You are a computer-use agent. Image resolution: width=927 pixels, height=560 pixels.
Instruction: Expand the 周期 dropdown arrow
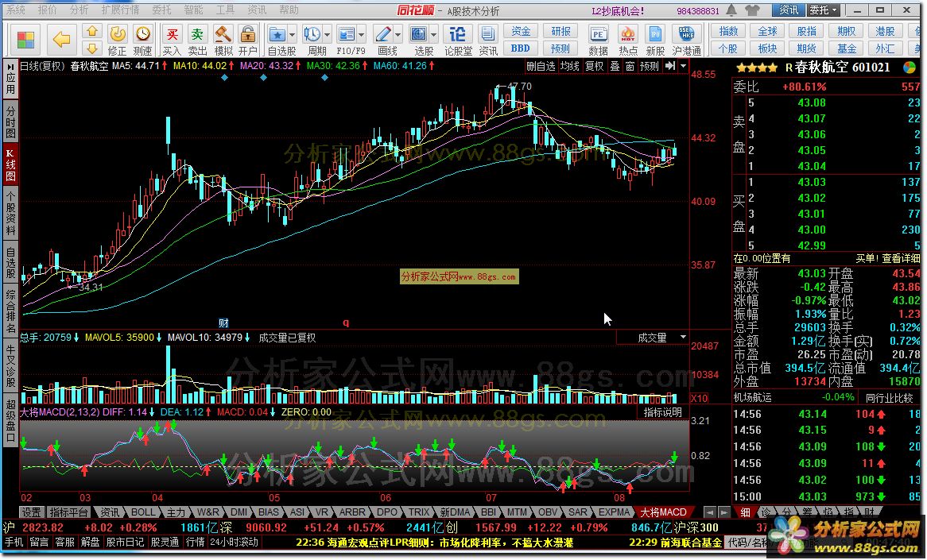click(326, 35)
